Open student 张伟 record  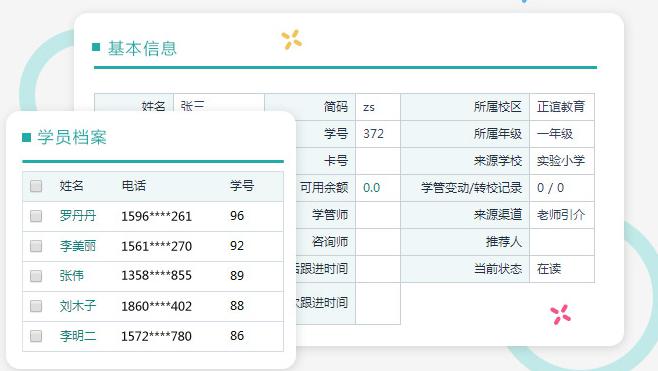click(x=71, y=276)
